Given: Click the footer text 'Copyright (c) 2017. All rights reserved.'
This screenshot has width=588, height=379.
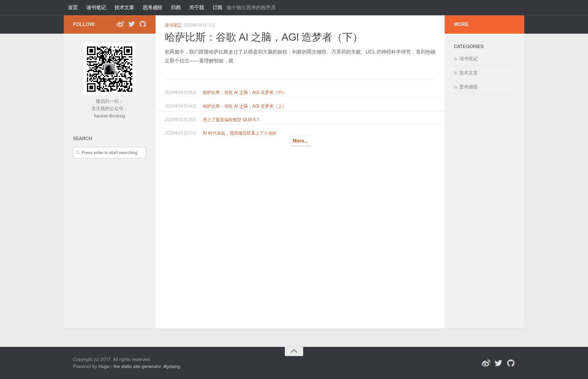Looking at the screenshot, I should (x=112, y=359).
